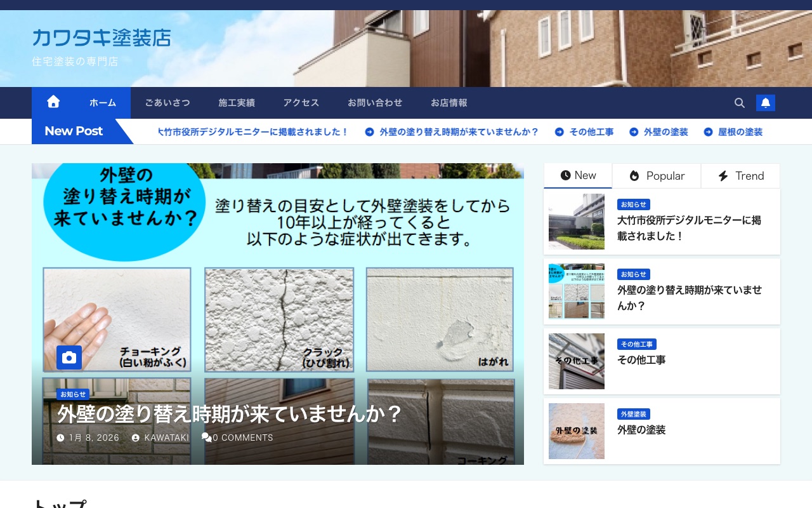Click the home icon in navigation bar
Viewport: 812px width, 508px height.
53,102
